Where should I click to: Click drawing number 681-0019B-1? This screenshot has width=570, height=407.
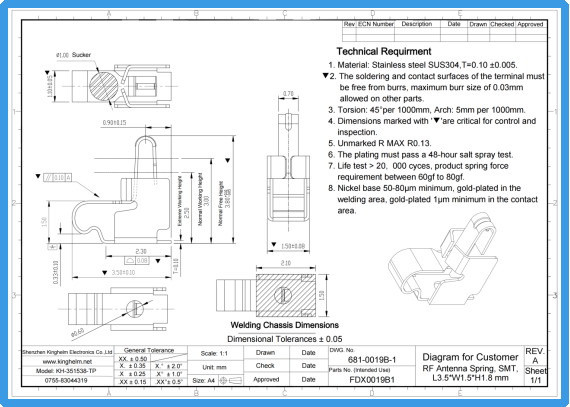tap(372, 360)
